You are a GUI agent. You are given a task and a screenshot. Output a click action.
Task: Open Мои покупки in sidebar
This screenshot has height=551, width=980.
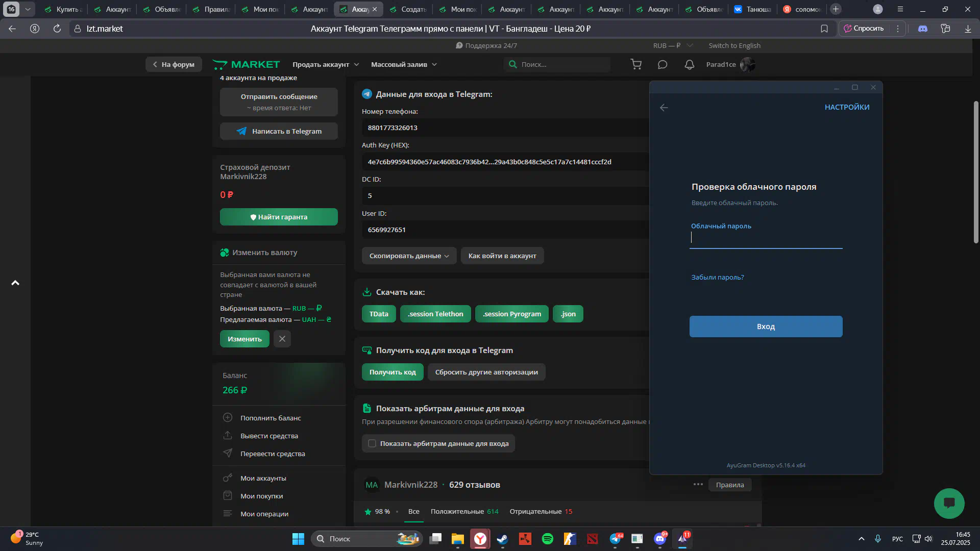[x=261, y=496]
